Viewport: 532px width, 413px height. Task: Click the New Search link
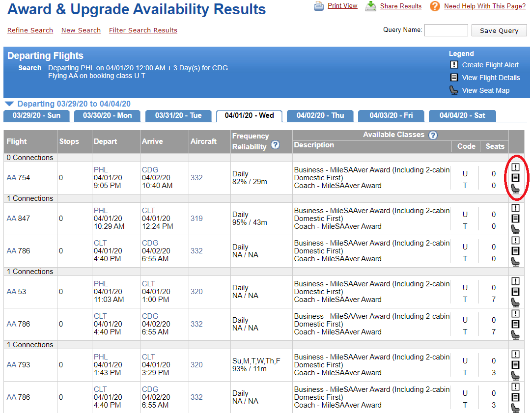tap(81, 30)
